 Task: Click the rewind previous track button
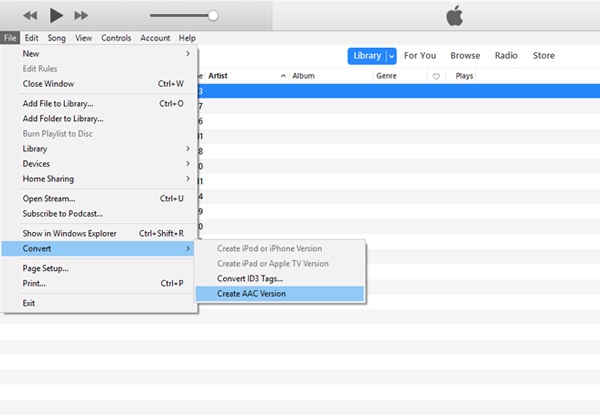[x=30, y=16]
